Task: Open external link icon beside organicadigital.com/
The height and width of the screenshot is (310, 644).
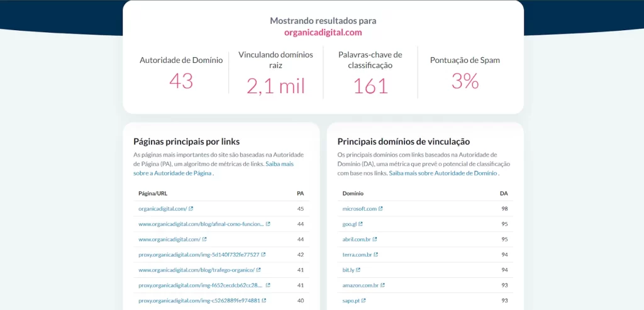Action: [x=191, y=209]
